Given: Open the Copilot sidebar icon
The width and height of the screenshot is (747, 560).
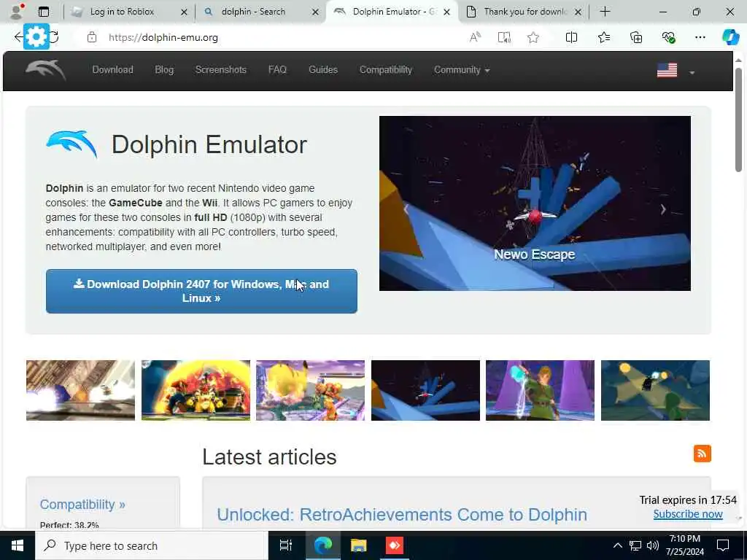Looking at the screenshot, I should [x=730, y=37].
